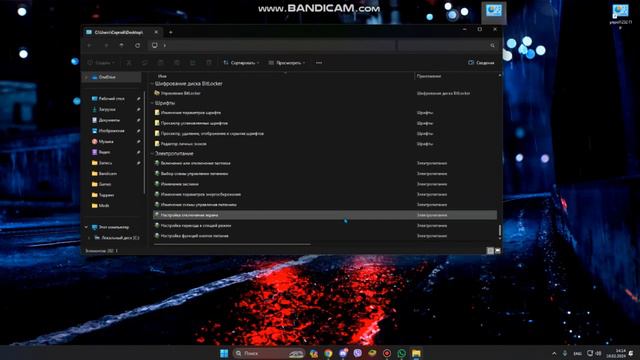
Task: Open the Bandicam recorder taskbar icon
Action: 387,353
